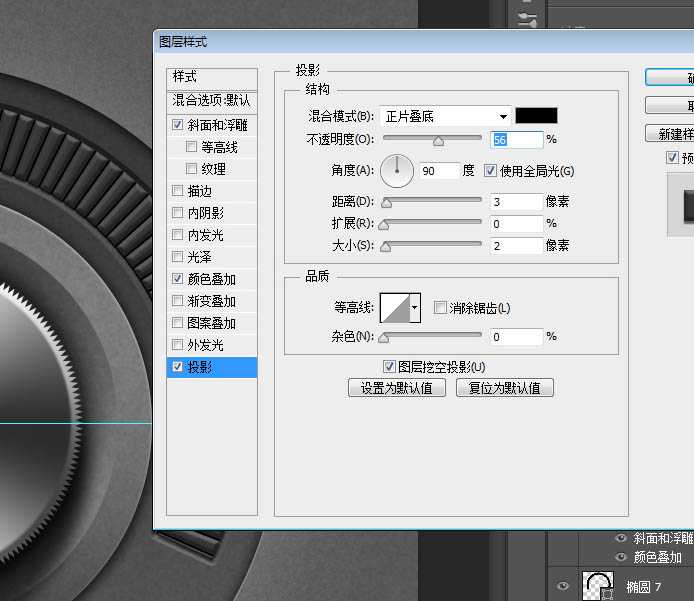Hide the 颜色叠加 effect in layers panel
This screenshot has height=601, width=694.
[621, 557]
